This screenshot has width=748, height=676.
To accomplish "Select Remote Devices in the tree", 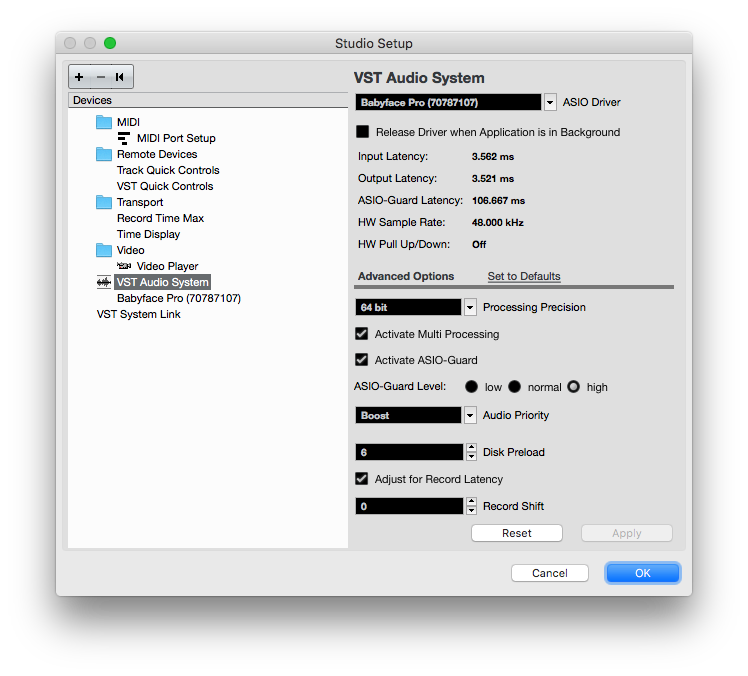I will 157,154.
